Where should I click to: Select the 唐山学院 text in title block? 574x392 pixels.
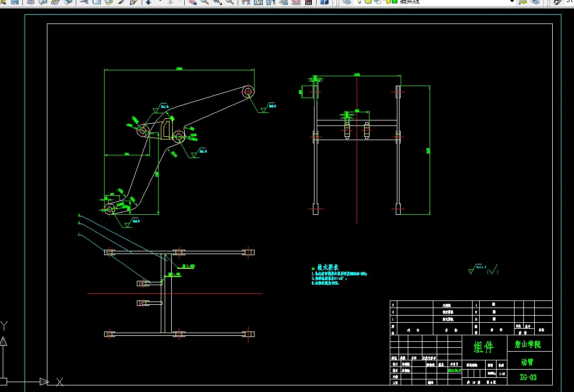528,344
